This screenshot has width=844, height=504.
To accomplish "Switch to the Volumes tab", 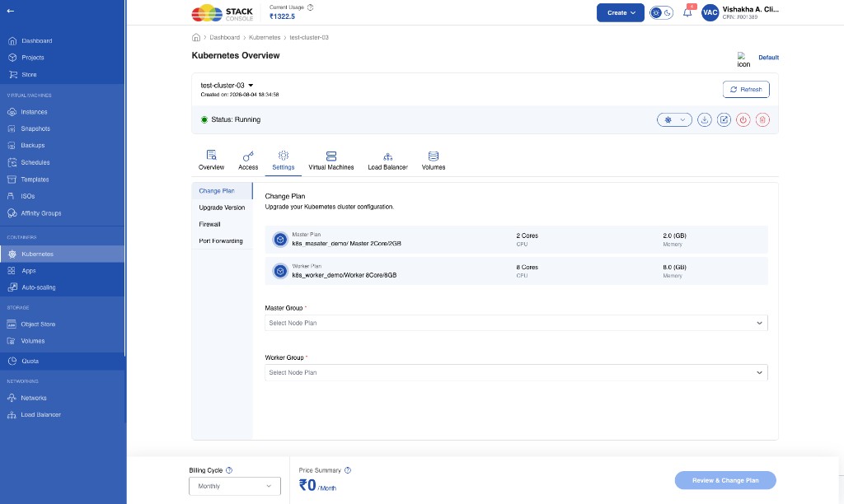I will coord(434,161).
